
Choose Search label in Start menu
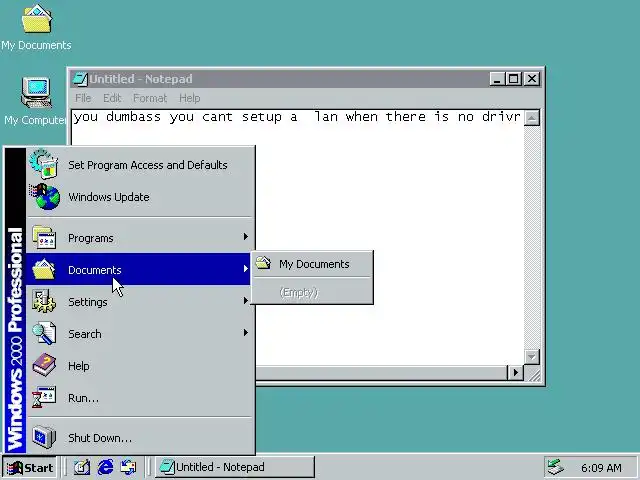tap(84, 334)
